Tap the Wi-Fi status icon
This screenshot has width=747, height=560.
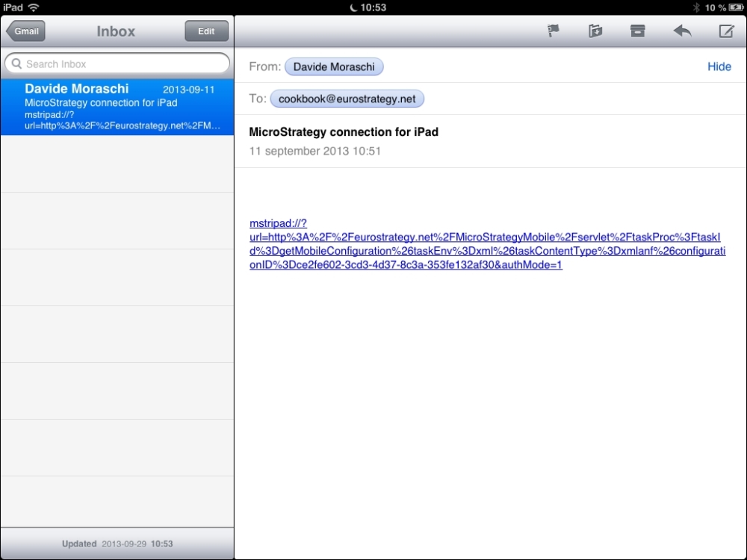[34, 7]
